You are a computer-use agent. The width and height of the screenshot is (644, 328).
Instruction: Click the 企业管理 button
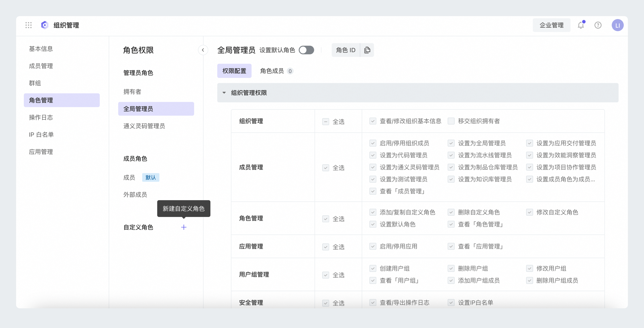pyautogui.click(x=551, y=25)
